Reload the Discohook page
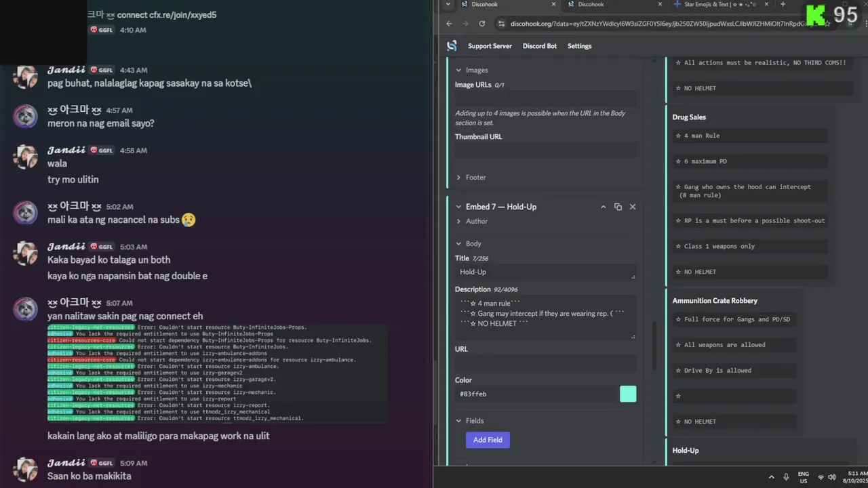This screenshot has height=488, width=868. [481, 24]
